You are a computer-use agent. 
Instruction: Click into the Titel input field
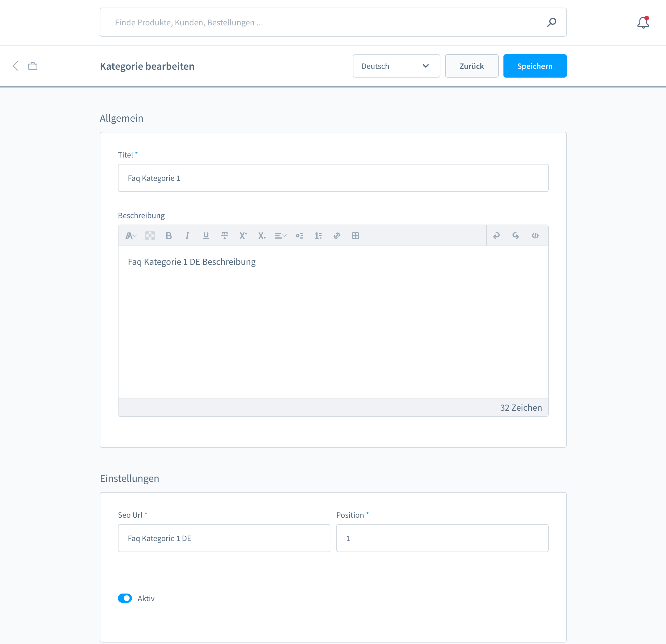pos(333,178)
